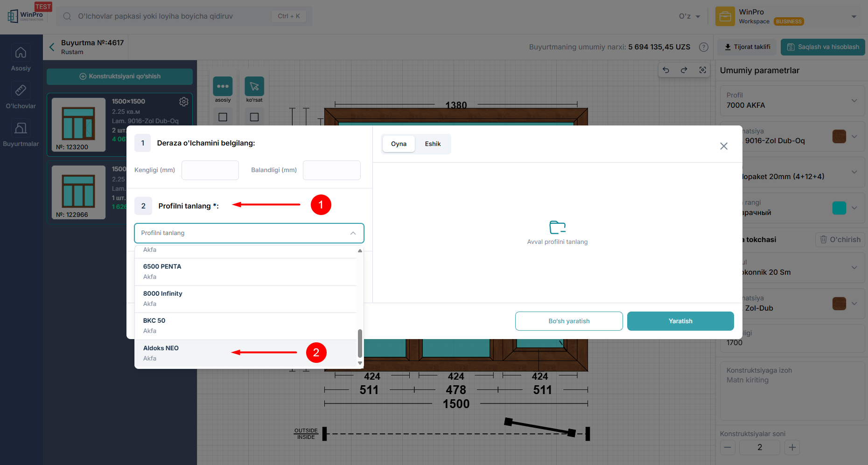Select the ko'rsat pointer tool
The width and height of the screenshot is (868, 465).
click(x=254, y=86)
